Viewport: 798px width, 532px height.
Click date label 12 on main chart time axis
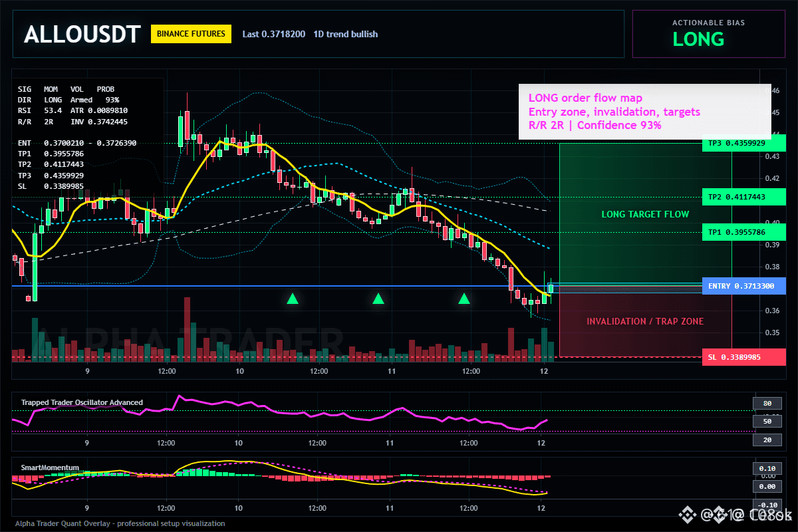coord(544,372)
